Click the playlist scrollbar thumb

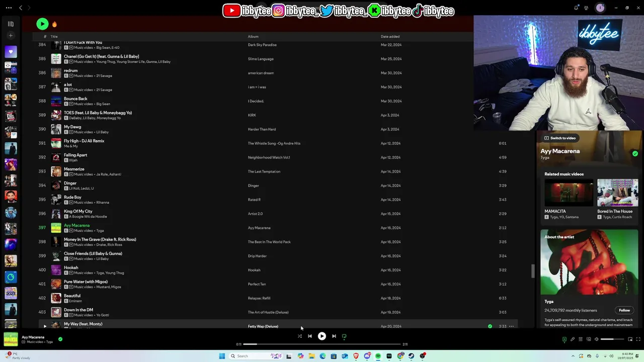click(533, 271)
